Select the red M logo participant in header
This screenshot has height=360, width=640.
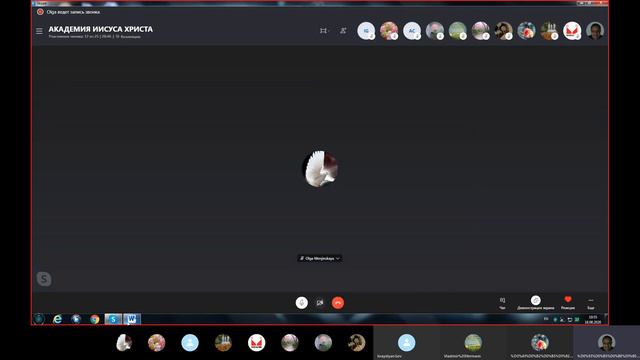[x=572, y=31]
